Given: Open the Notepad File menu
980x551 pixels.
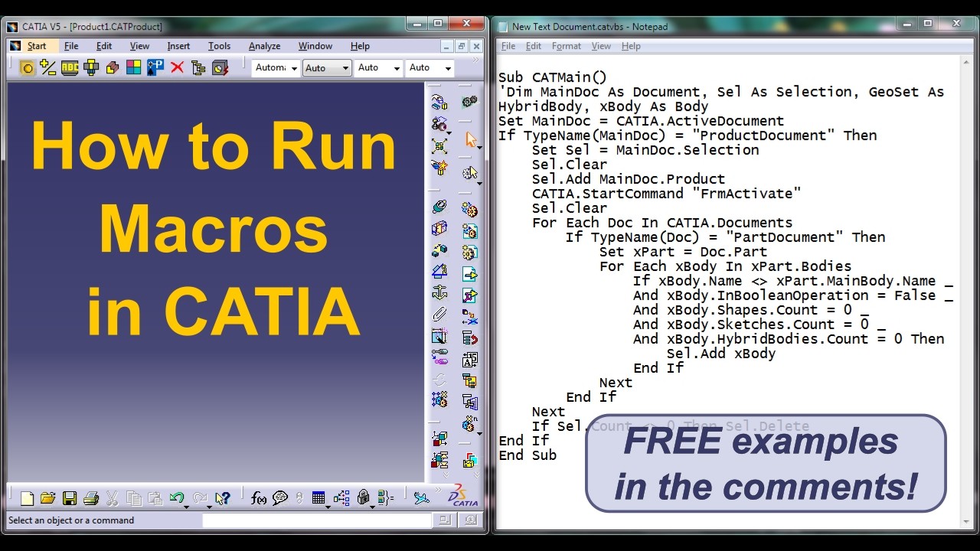Looking at the screenshot, I should 508,46.
